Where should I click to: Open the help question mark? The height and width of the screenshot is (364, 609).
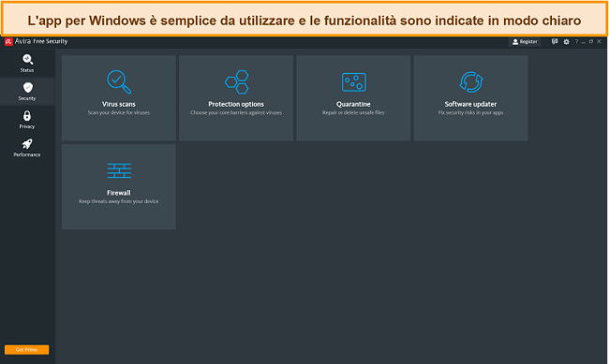[x=576, y=41]
